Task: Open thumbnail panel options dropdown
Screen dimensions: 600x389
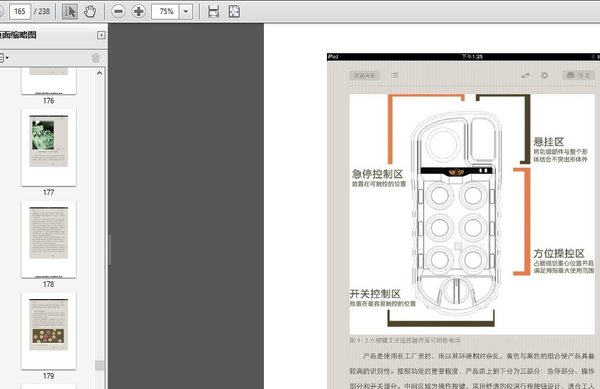Action: tap(4, 58)
